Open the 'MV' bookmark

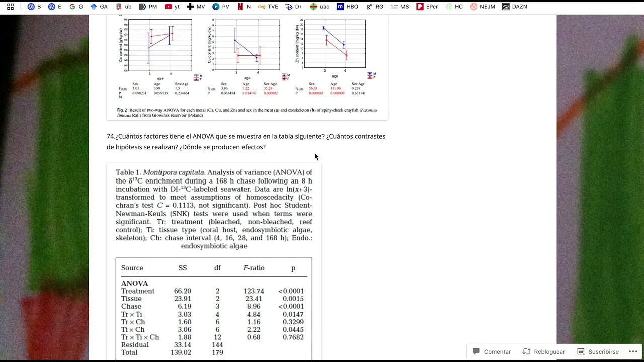tap(196, 7)
